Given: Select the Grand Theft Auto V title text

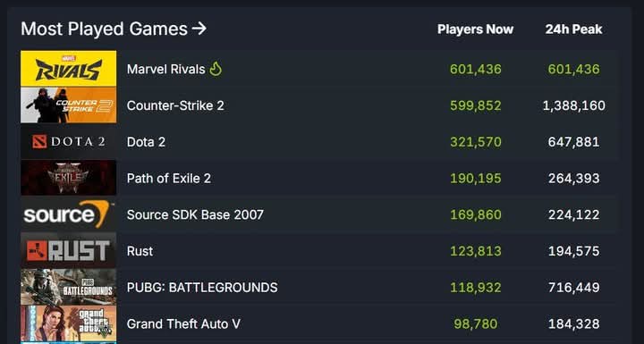Looking at the screenshot, I should (183, 323).
